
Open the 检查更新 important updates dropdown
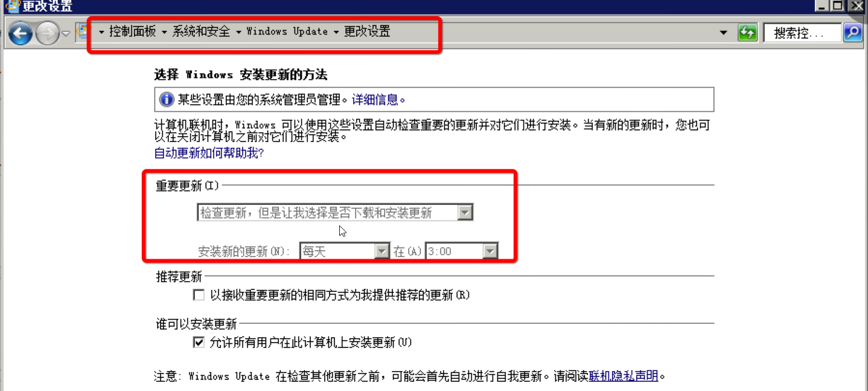(335, 212)
